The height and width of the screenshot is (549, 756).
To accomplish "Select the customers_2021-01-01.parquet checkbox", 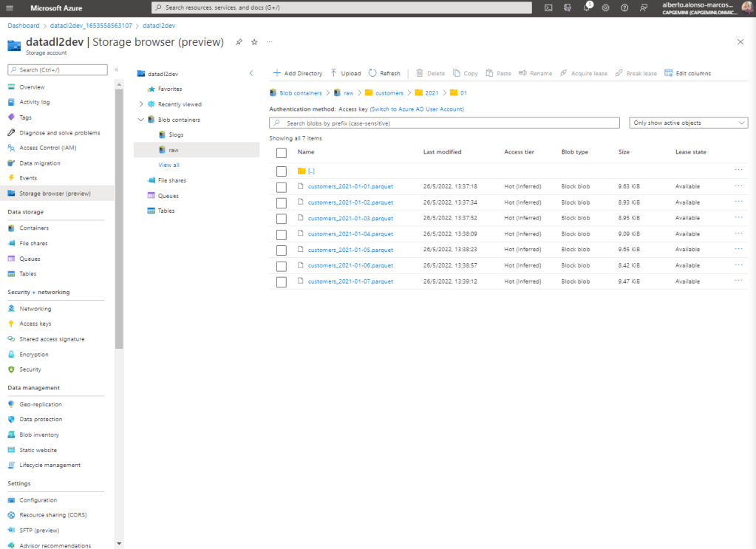I will (x=281, y=187).
